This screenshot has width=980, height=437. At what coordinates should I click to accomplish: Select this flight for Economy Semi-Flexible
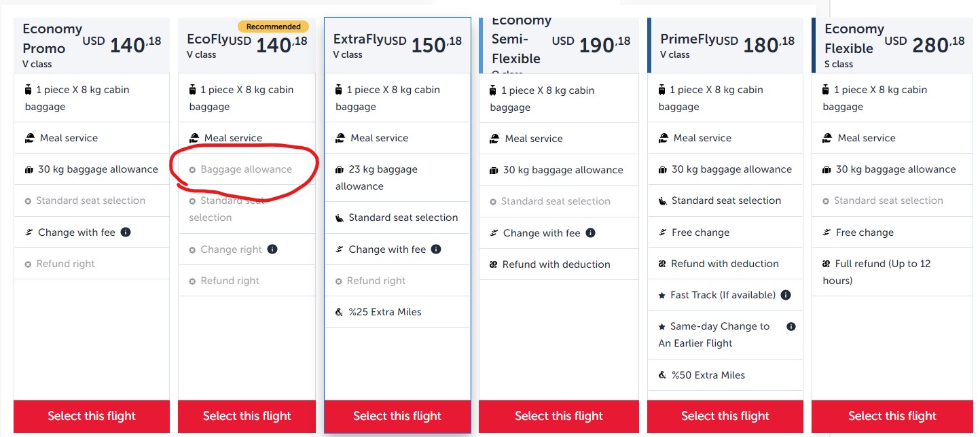pyautogui.click(x=559, y=416)
